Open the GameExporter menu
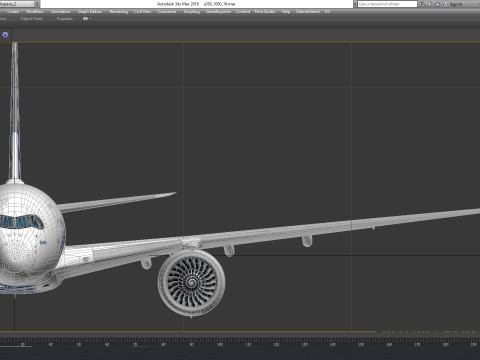The height and width of the screenshot is (360, 480). 218,12
